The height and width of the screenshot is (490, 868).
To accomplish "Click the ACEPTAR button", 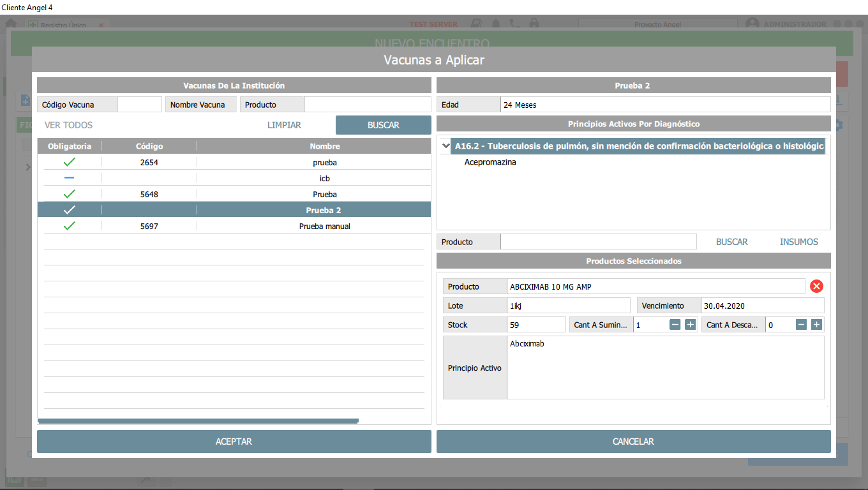I will (234, 441).
